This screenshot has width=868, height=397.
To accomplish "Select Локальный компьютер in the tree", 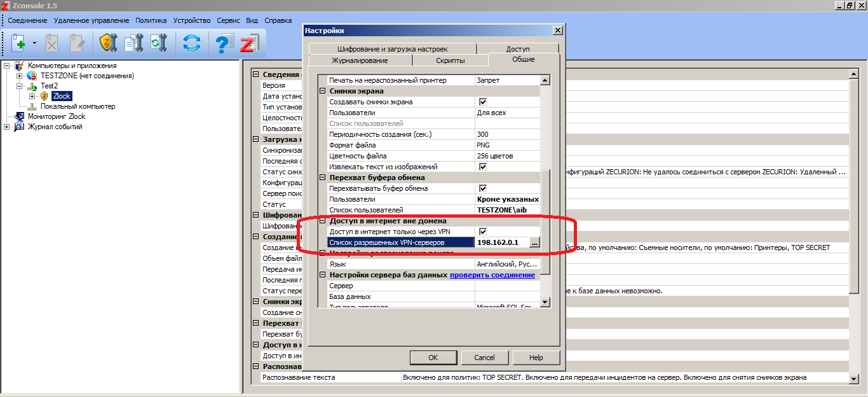I will (x=78, y=106).
